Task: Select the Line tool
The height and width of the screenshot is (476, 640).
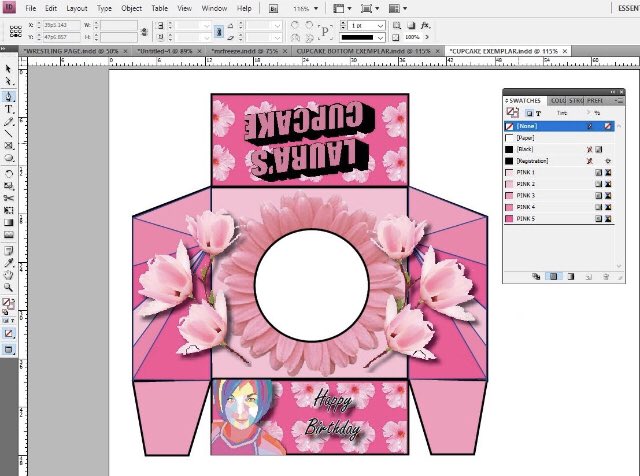Action: [x=8, y=133]
